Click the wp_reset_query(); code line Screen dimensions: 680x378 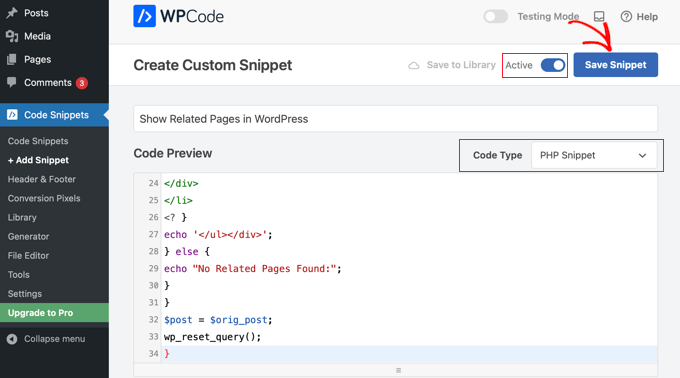[212, 337]
